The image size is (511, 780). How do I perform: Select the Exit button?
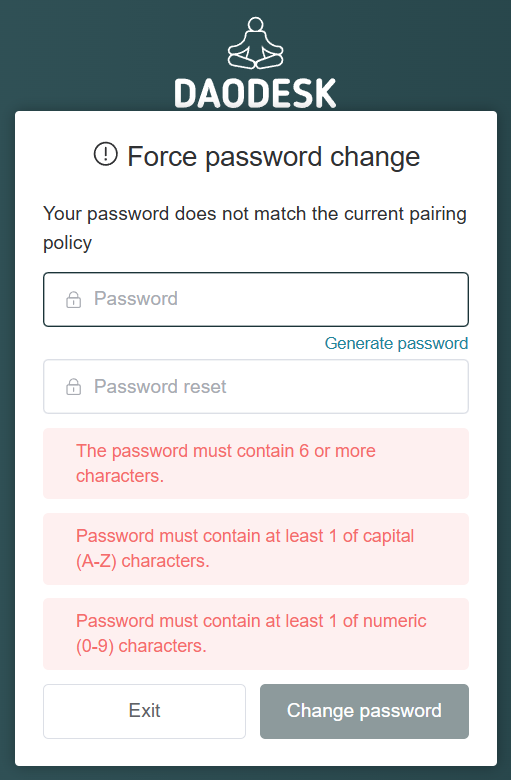(144, 711)
